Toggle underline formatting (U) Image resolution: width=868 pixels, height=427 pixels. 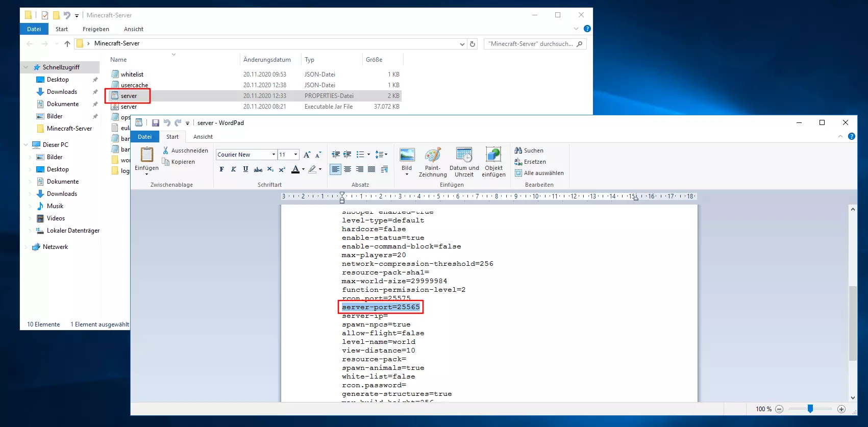(x=245, y=169)
